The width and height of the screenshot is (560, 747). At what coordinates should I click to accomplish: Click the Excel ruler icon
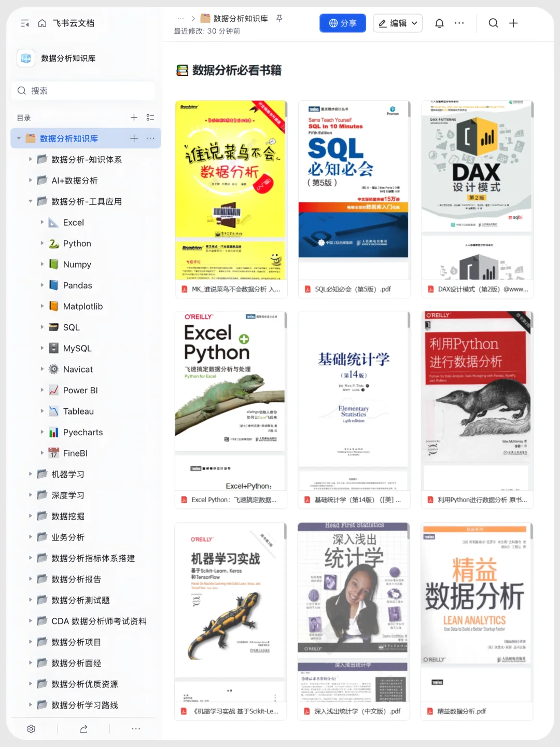(x=53, y=223)
